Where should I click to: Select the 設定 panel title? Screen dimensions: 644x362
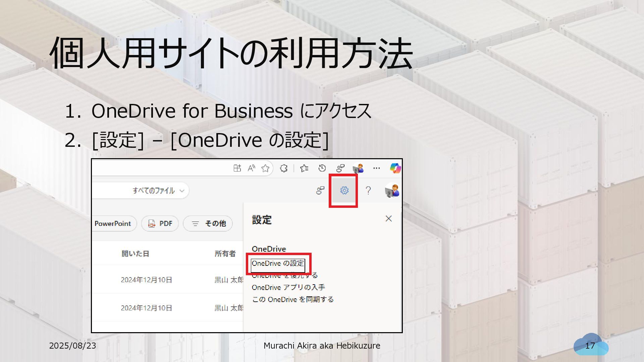262,220
